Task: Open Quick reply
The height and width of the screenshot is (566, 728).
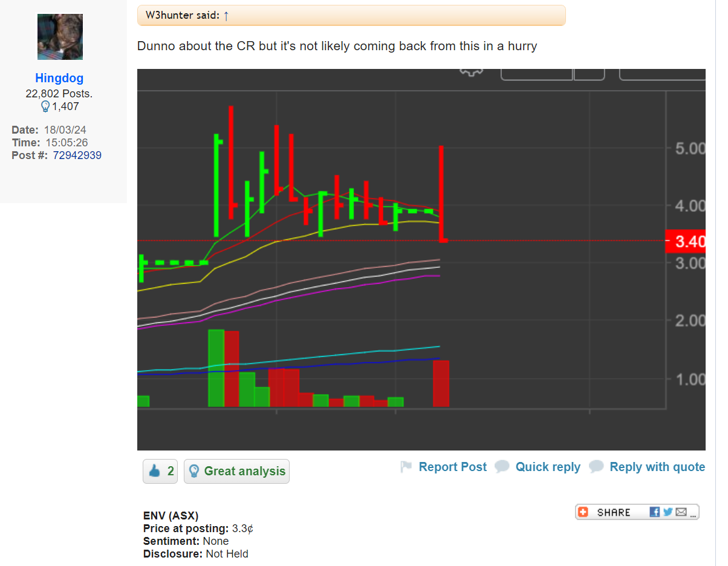Action: coord(548,467)
